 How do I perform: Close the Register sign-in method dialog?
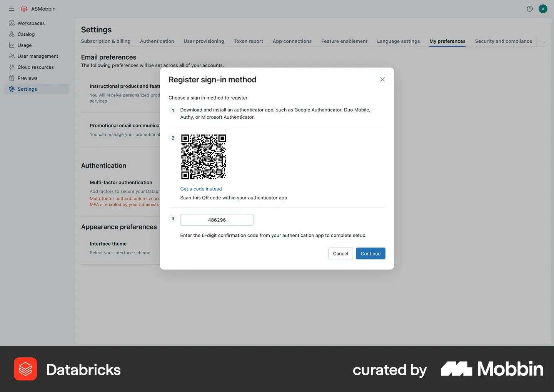(x=382, y=79)
